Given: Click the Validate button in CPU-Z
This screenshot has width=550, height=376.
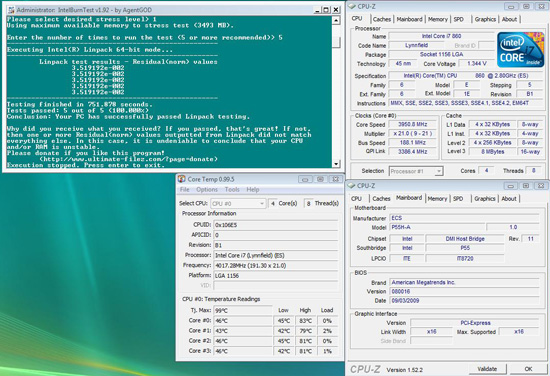Looking at the screenshot, I should pos(487,369).
